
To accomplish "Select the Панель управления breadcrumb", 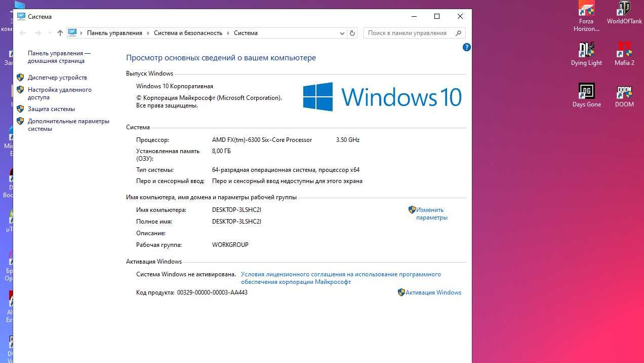I will click(x=114, y=33).
